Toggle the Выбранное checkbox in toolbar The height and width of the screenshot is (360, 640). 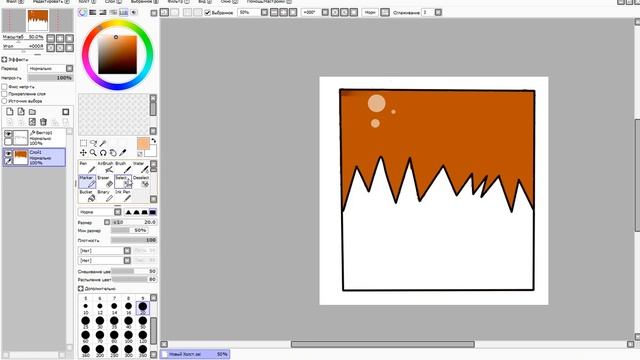click(207, 13)
